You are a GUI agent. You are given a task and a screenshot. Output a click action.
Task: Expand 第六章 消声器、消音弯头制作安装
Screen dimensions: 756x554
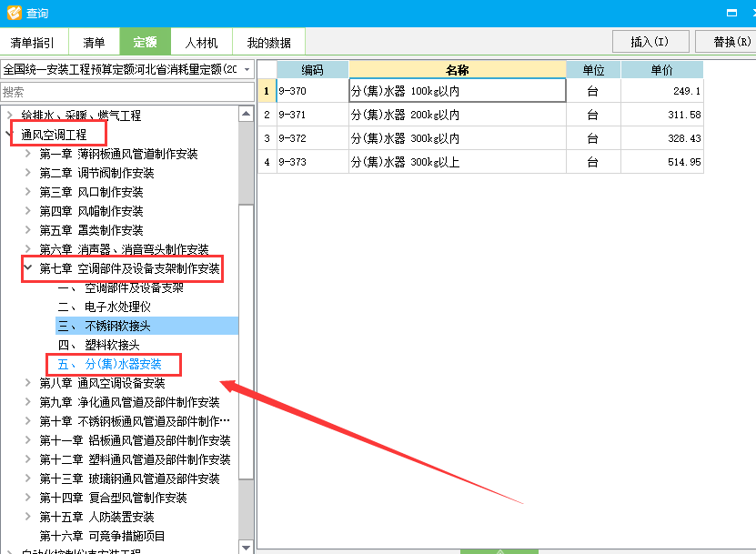click(28, 248)
